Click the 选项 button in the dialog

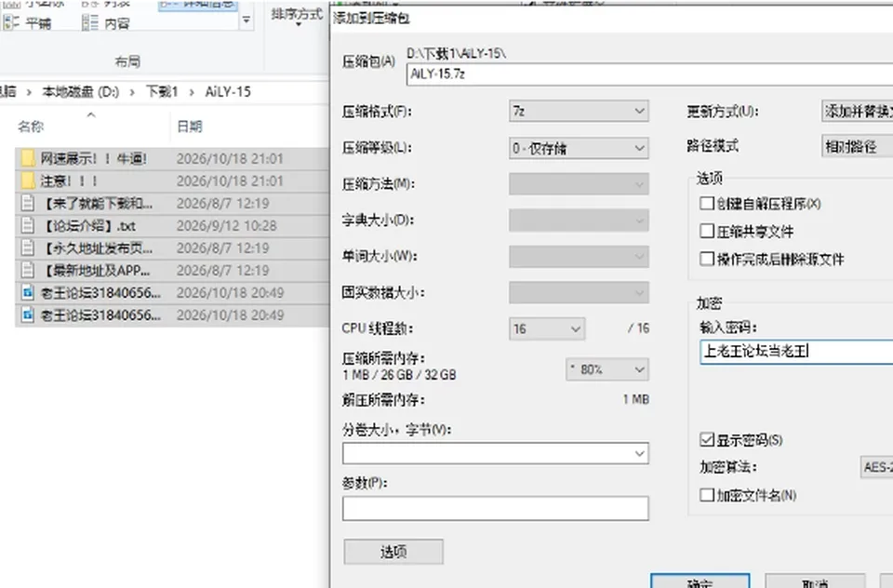(393, 552)
